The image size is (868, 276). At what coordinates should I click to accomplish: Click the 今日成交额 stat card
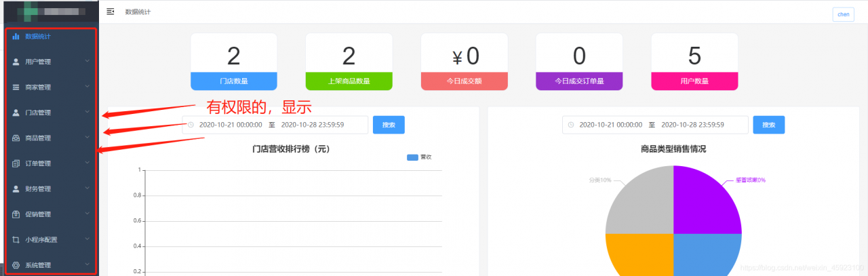coord(464,62)
